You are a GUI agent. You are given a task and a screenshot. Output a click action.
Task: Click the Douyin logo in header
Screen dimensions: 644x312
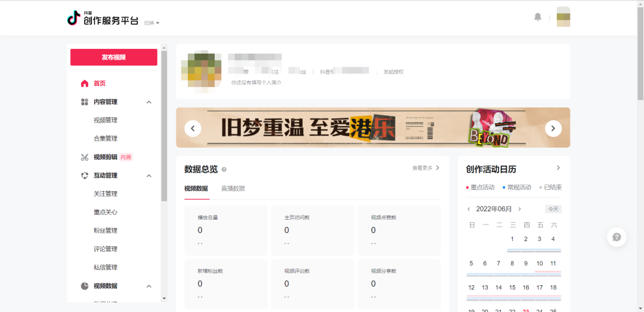pos(73,18)
